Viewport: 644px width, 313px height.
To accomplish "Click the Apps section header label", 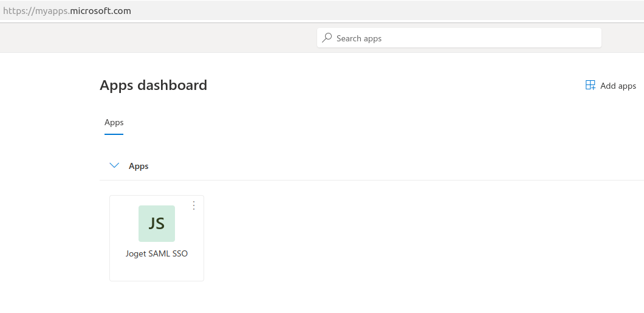I will tap(139, 166).
